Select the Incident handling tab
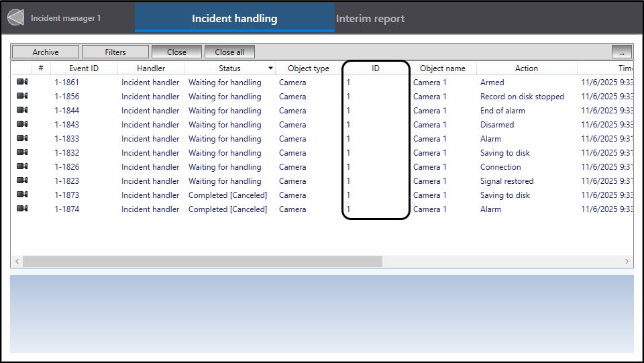This screenshot has height=363, width=644. [234, 19]
